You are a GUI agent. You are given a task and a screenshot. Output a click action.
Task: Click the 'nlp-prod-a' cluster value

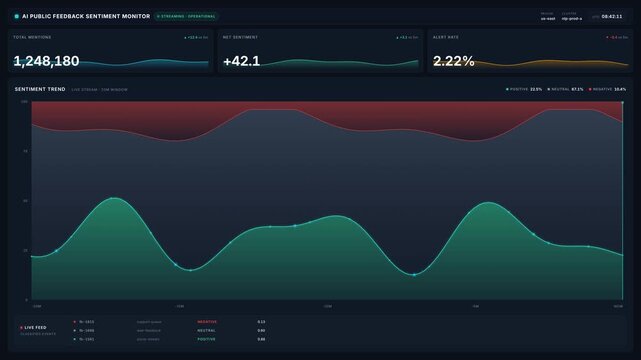click(x=572, y=19)
